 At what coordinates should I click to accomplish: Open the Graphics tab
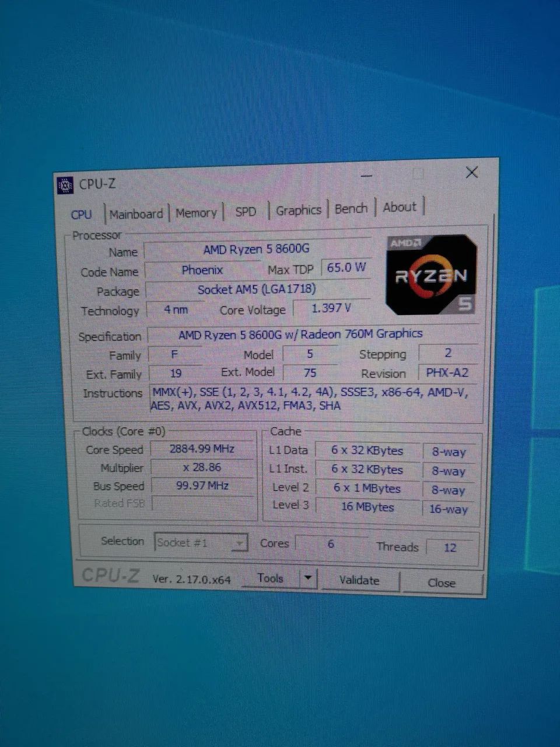click(x=299, y=210)
